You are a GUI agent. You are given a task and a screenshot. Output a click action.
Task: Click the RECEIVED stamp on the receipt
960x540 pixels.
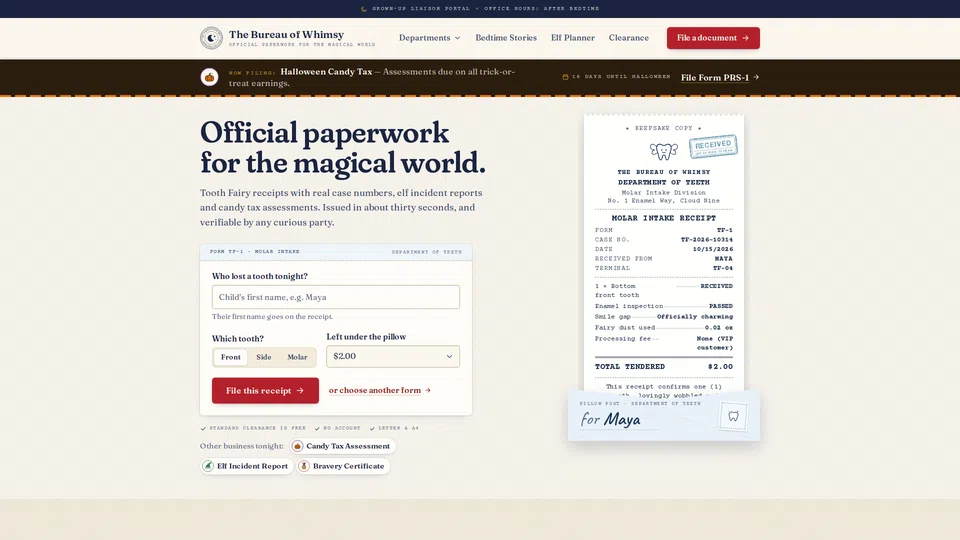coord(713,146)
